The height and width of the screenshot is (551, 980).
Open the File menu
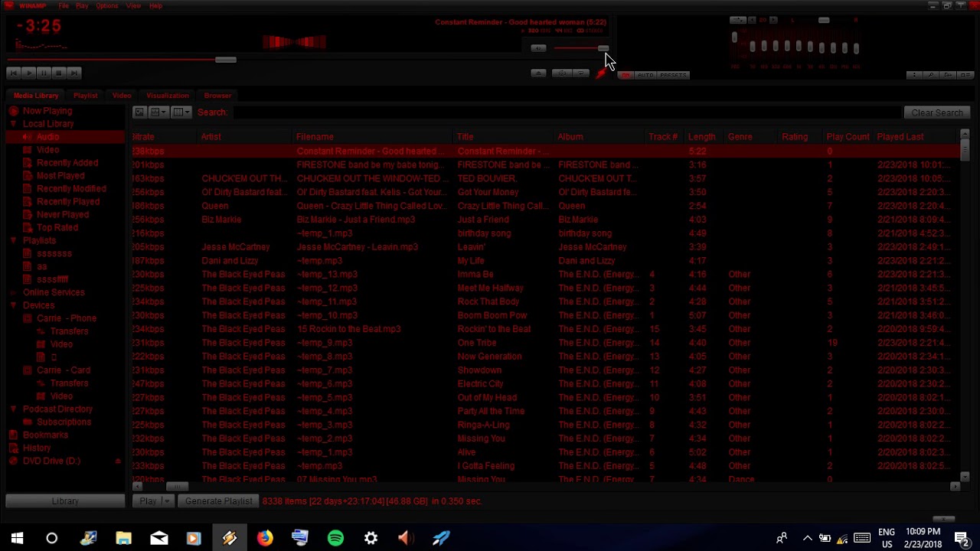click(64, 6)
